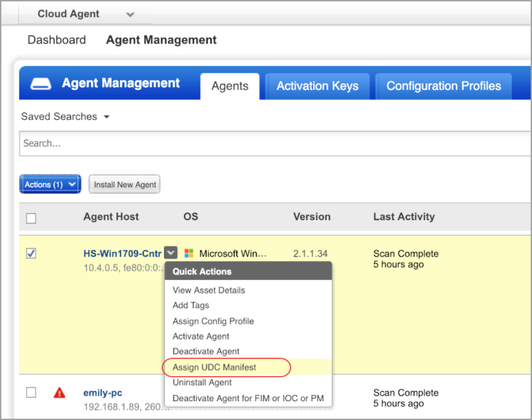Select Activate Agent menu entry
Viewport: 532px width, 420px height.
click(201, 336)
